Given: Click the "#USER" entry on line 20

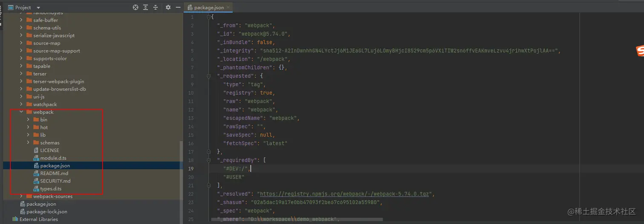Looking at the screenshot, I should [234, 177].
